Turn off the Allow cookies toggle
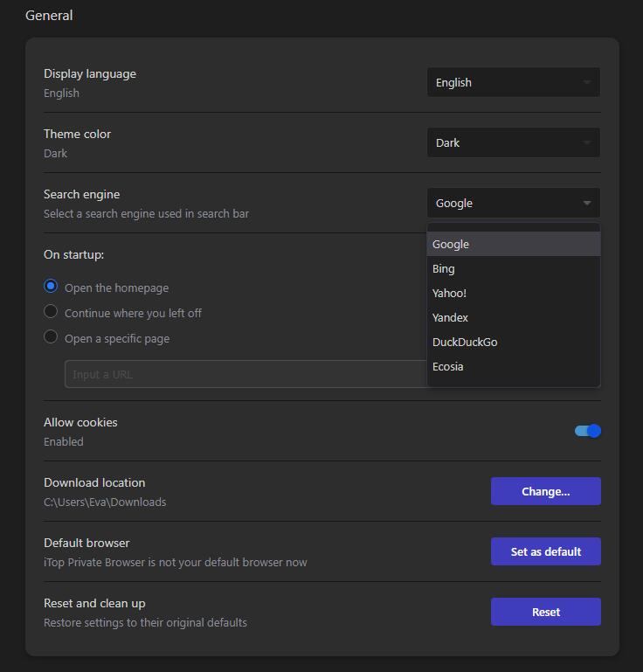Viewport: 643px width, 672px height. point(587,431)
